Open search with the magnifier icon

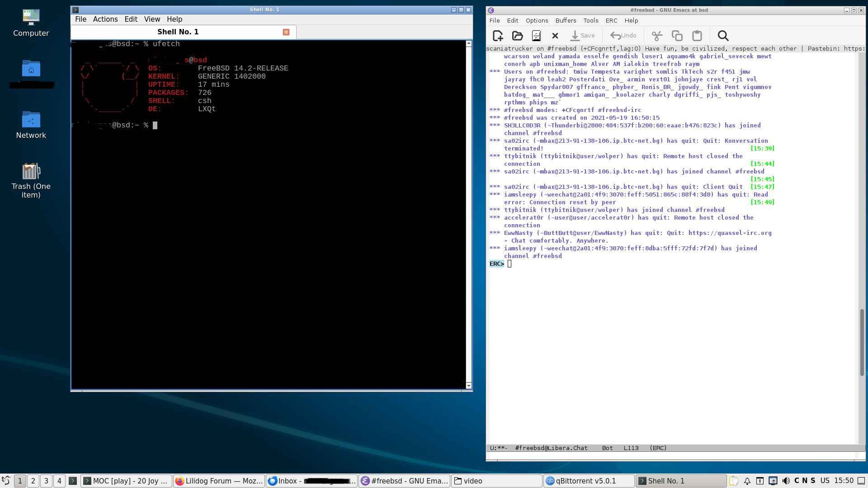click(723, 36)
